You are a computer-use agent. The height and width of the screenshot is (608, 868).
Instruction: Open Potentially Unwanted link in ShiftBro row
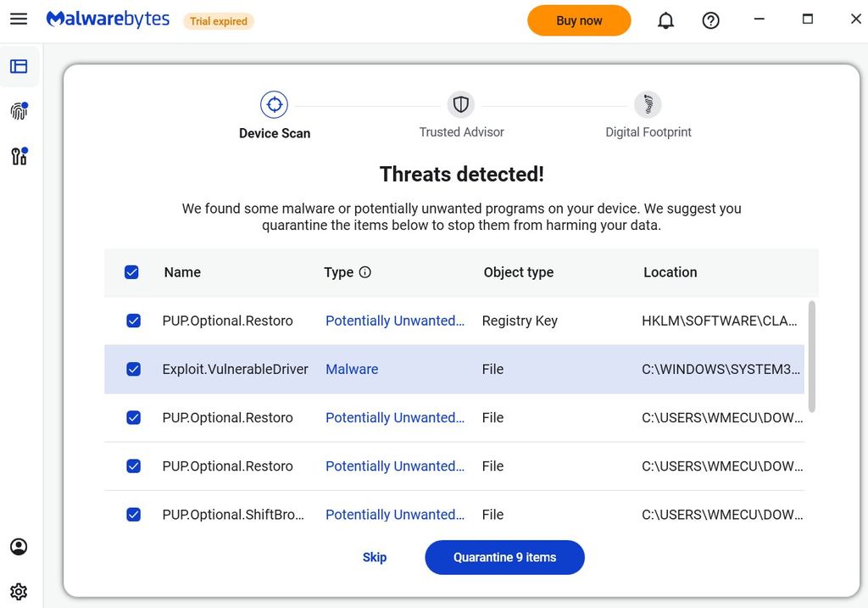(395, 515)
